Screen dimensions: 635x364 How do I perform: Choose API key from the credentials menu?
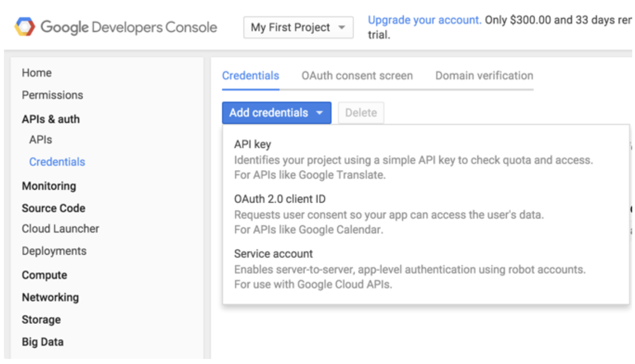tap(252, 144)
